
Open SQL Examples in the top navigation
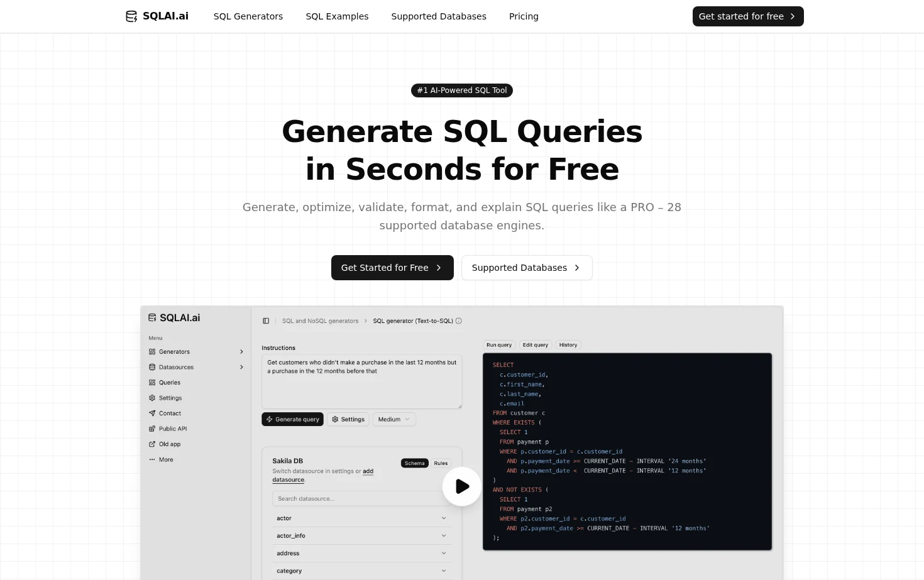(337, 16)
